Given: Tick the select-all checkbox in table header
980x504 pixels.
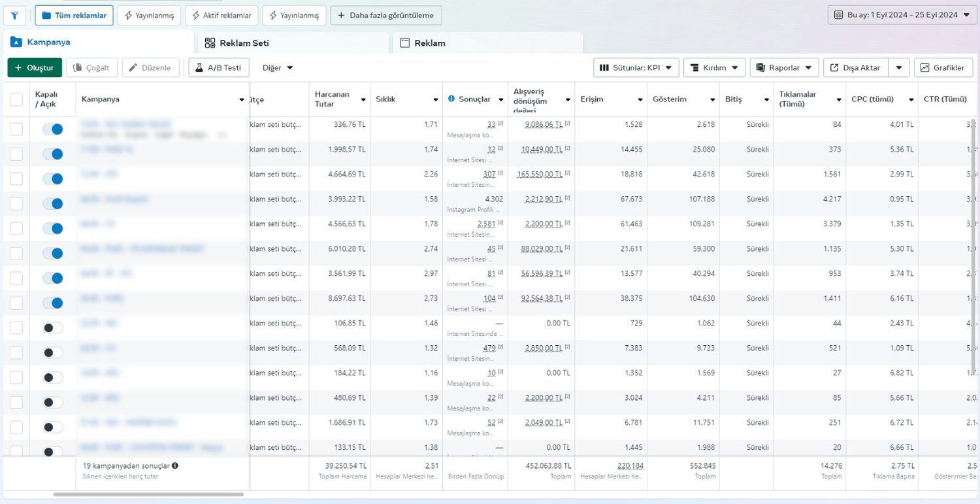Looking at the screenshot, I should point(16,99).
